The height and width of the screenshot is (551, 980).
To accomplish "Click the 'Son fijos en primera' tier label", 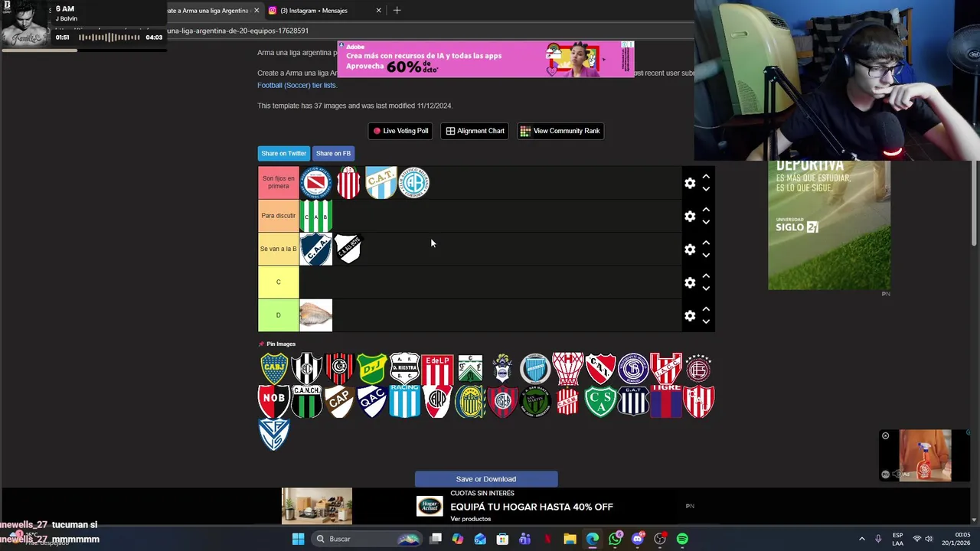I will click(278, 183).
